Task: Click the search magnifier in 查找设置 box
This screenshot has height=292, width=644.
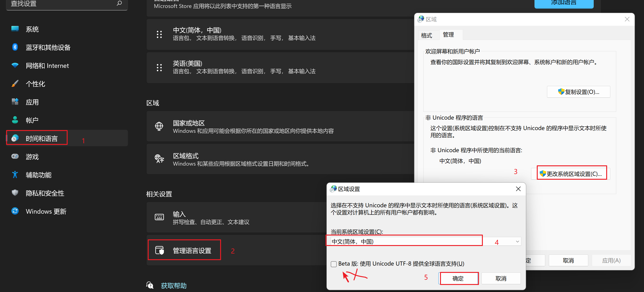Action: pos(119,3)
